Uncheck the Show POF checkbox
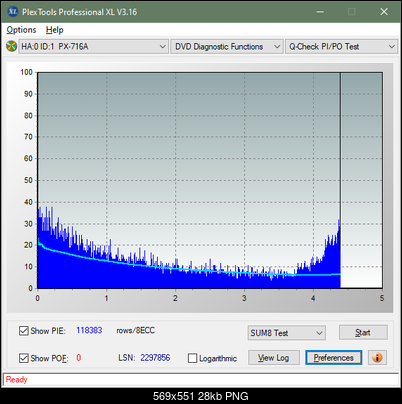Screen dimensions: 402x404 tap(24, 358)
